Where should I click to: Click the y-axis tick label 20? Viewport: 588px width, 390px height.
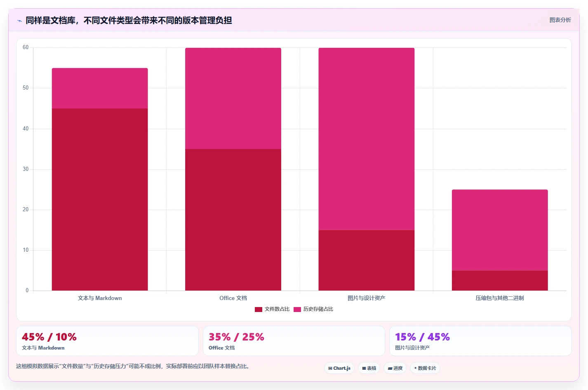[x=26, y=210]
